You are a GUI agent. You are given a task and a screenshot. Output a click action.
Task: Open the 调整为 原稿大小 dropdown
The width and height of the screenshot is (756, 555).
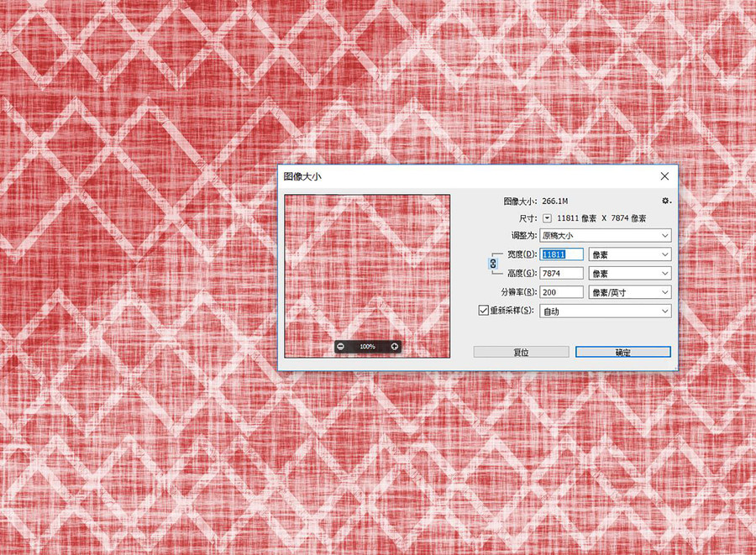click(606, 236)
